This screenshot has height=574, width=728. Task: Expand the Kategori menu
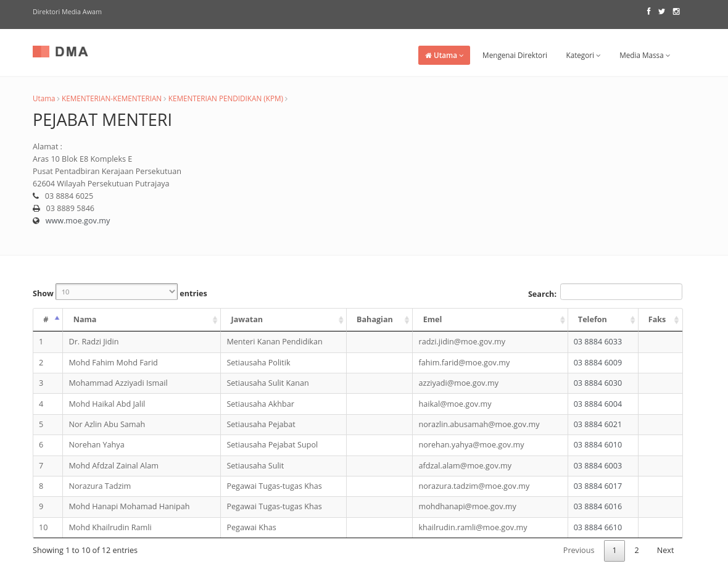click(x=583, y=56)
